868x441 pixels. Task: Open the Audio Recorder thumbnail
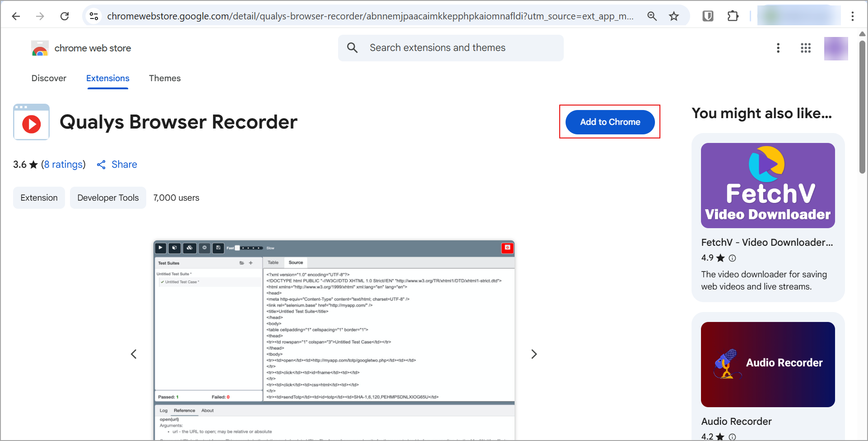[x=768, y=364]
